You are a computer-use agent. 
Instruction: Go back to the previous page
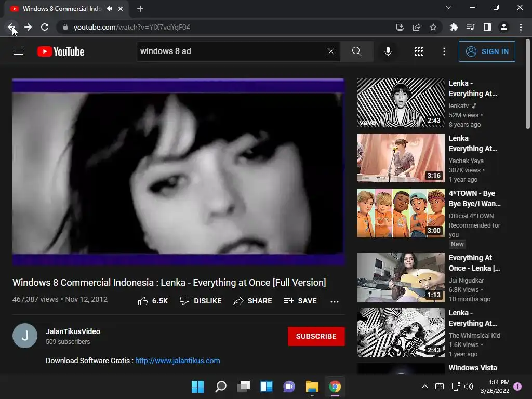pos(11,27)
